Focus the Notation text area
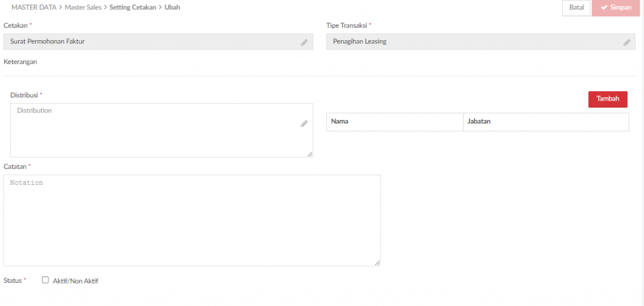Image resolution: width=644 pixels, height=306 pixels. [x=192, y=221]
